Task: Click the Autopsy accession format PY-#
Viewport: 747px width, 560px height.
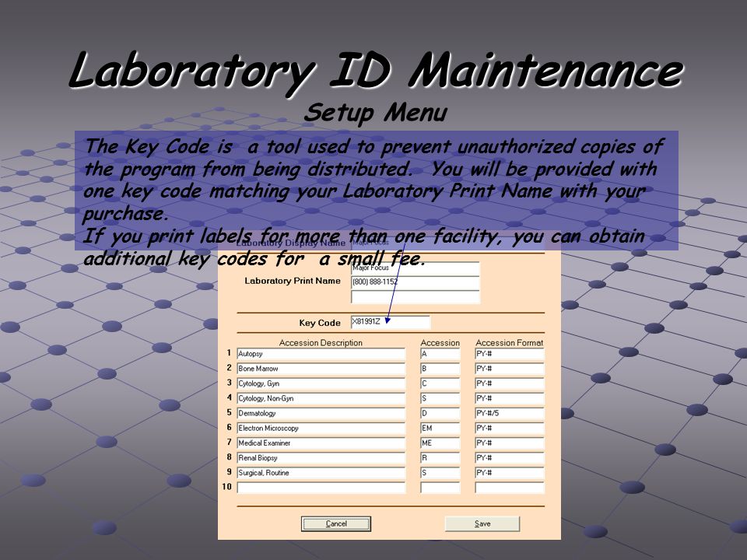Action: point(509,354)
